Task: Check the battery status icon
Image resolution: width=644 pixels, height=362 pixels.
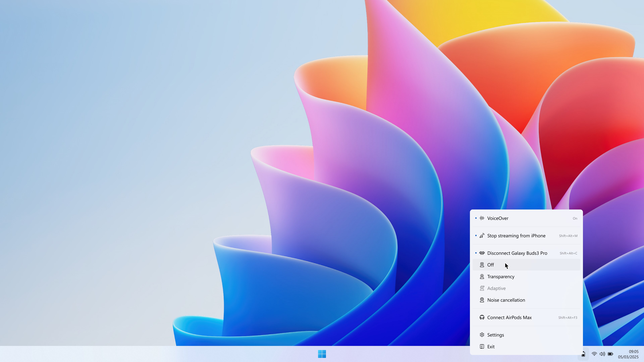Action: [x=610, y=354]
